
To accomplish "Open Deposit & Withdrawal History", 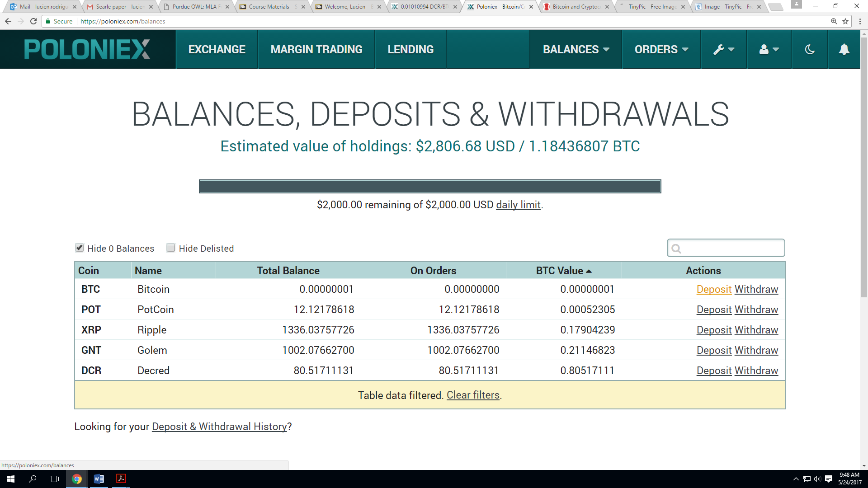I will (219, 427).
